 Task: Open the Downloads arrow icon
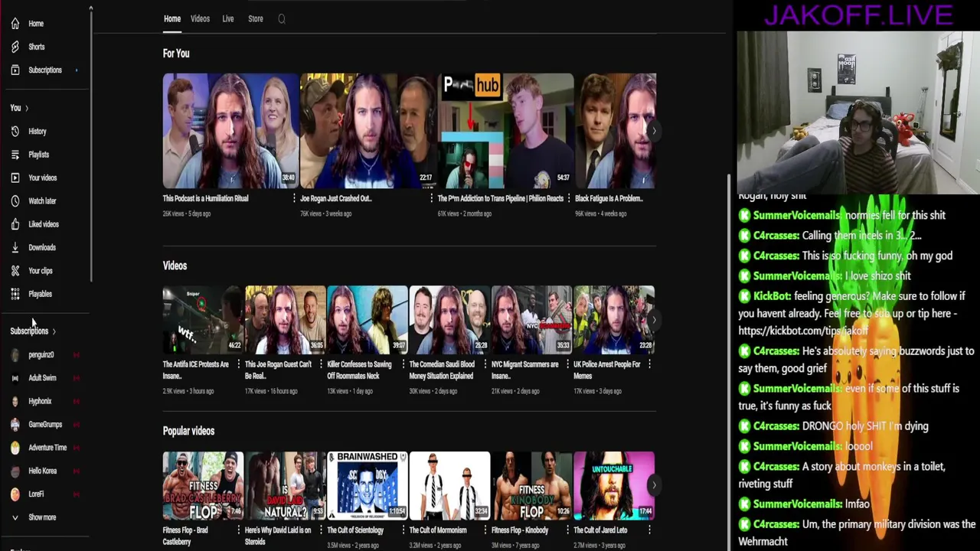15,247
